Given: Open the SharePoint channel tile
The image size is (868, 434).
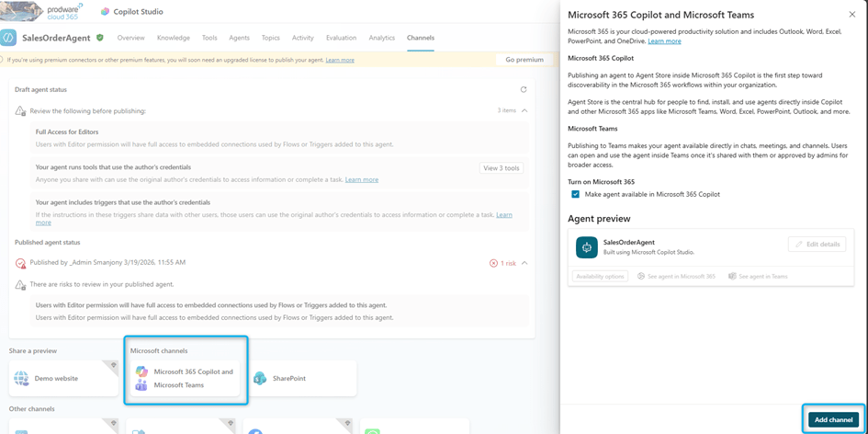Looking at the screenshot, I should pyautogui.click(x=302, y=378).
